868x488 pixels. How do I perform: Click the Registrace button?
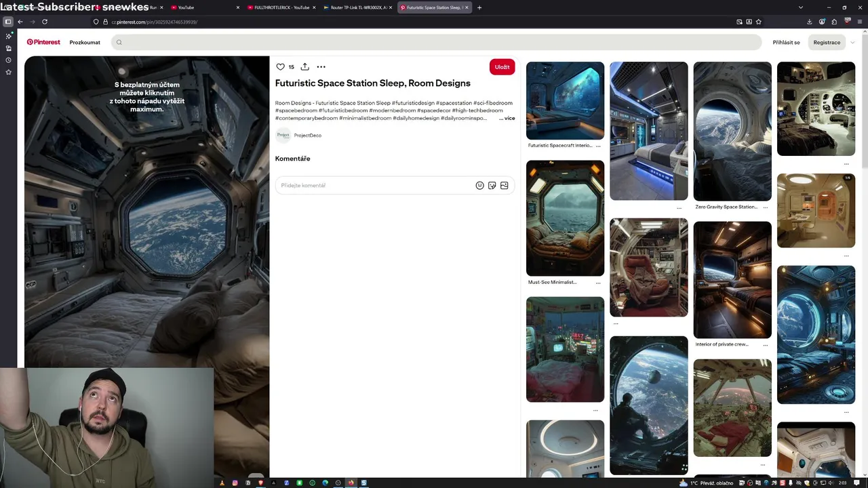point(827,42)
